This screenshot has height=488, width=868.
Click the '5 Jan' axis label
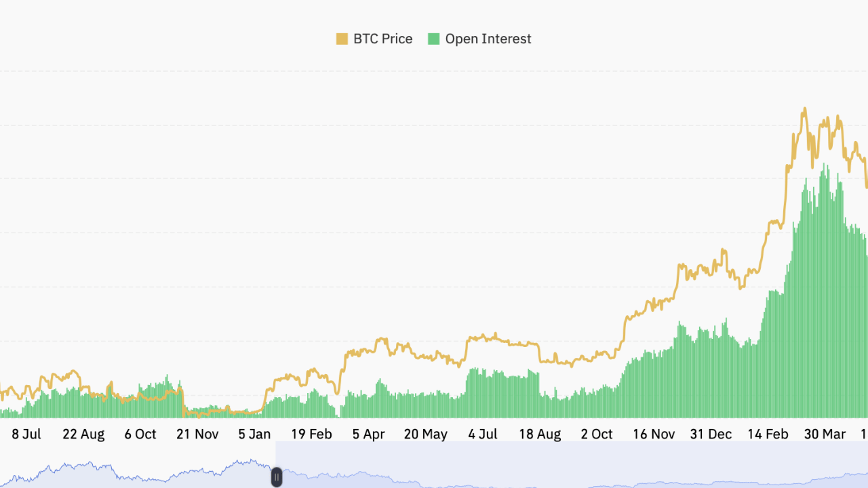click(x=254, y=434)
